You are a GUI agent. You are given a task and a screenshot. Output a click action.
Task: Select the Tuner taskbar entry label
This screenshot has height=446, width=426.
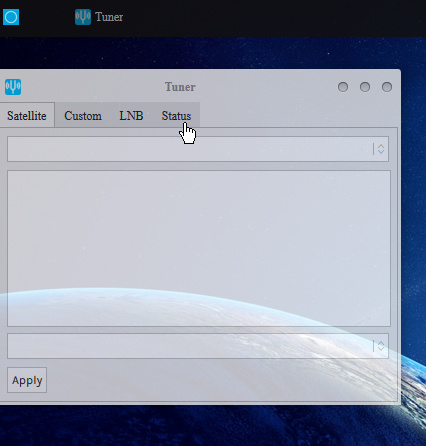109,17
